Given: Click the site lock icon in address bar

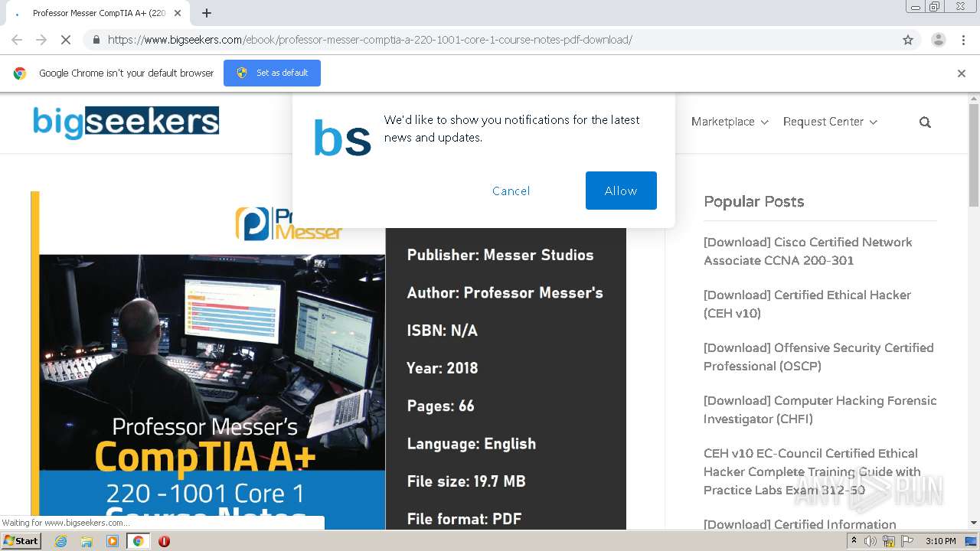Looking at the screenshot, I should 96,40.
